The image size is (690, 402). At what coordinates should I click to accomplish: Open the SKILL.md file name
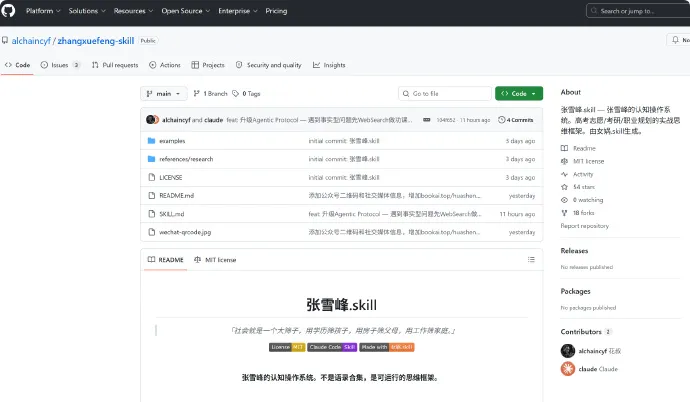pyautogui.click(x=172, y=214)
